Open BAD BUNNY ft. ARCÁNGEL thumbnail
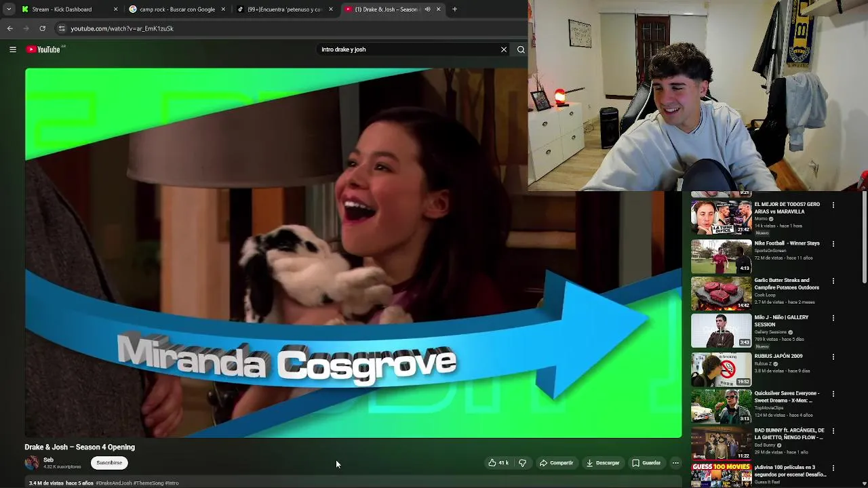The width and height of the screenshot is (868, 488). (x=721, y=443)
